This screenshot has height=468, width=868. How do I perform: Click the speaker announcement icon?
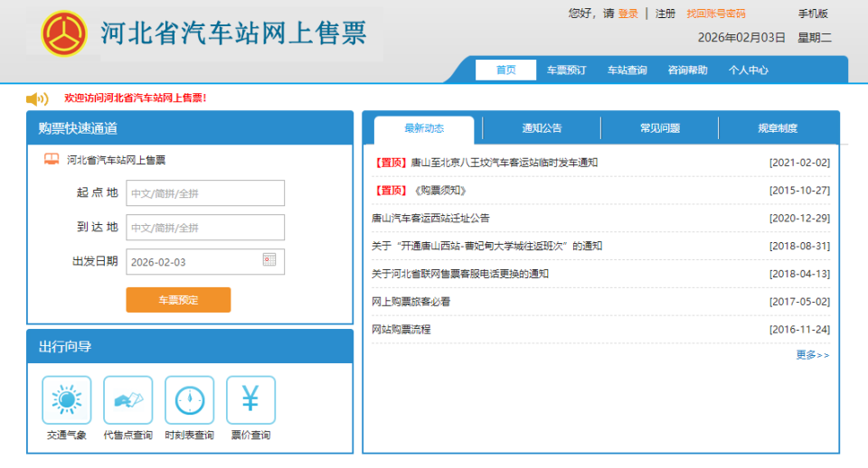(x=37, y=99)
